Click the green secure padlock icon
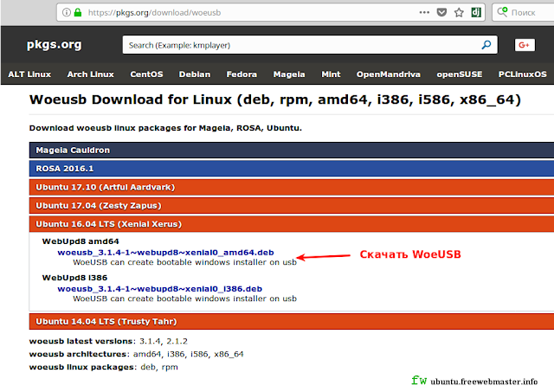 (78, 12)
